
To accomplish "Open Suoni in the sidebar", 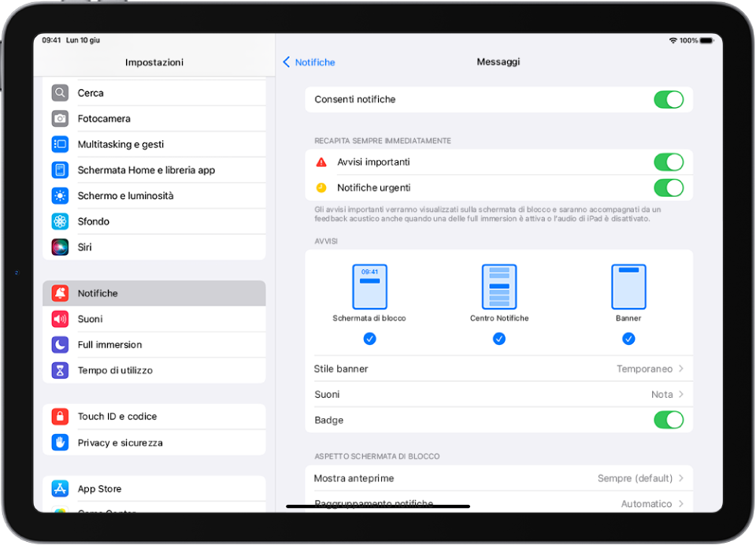I will tap(154, 319).
